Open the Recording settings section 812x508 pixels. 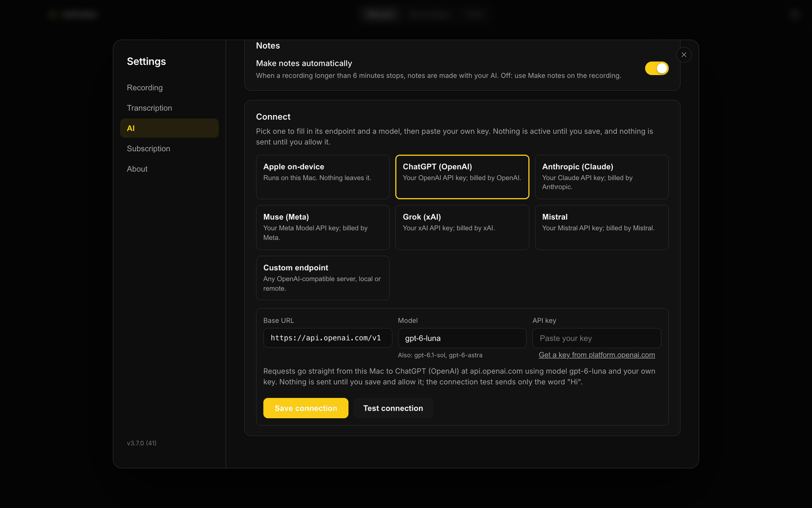coord(169,87)
